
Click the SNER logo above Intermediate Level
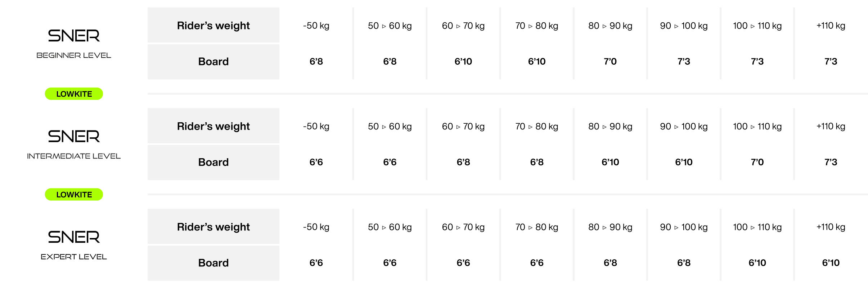click(74, 136)
